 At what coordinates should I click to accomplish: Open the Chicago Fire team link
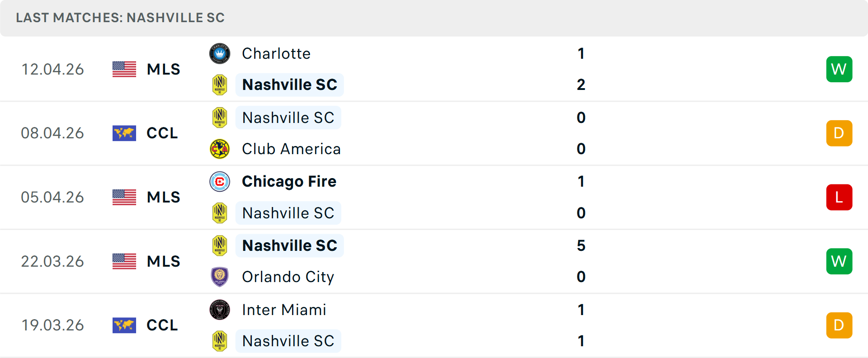[x=289, y=181]
